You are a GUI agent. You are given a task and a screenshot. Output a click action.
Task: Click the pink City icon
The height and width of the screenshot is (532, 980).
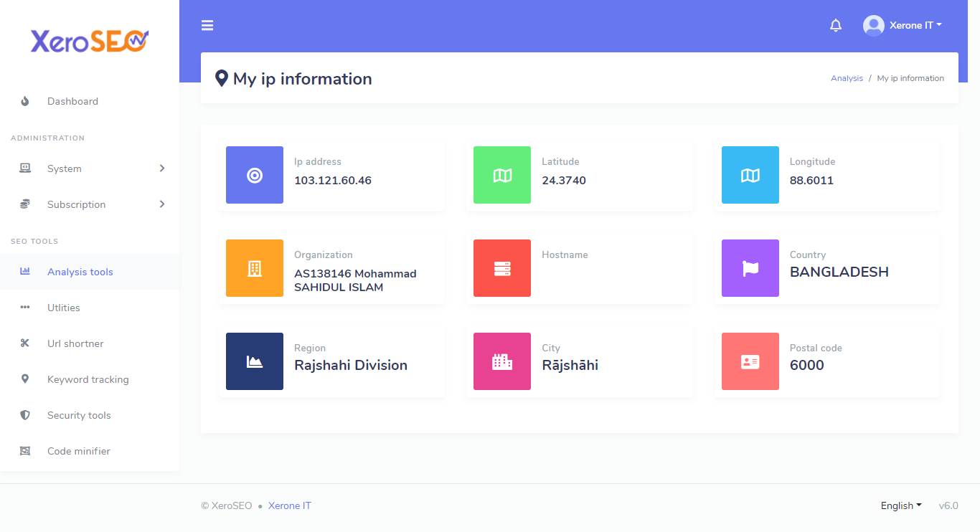pos(502,361)
